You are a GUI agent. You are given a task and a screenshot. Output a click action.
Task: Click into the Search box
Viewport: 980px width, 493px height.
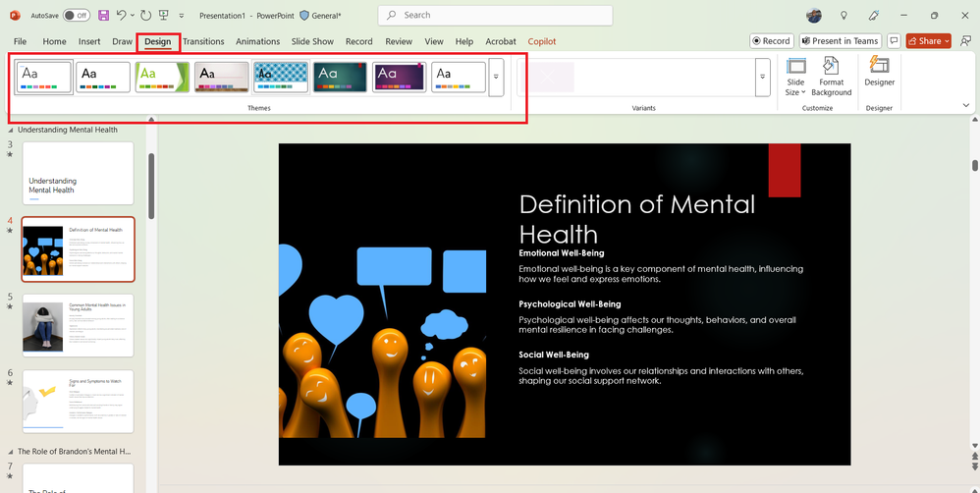tap(495, 15)
